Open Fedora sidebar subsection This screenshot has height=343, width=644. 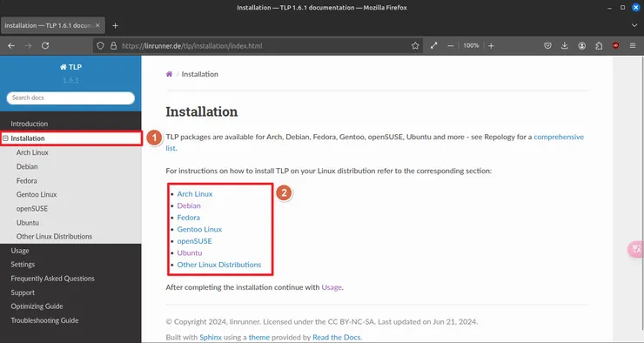point(27,181)
